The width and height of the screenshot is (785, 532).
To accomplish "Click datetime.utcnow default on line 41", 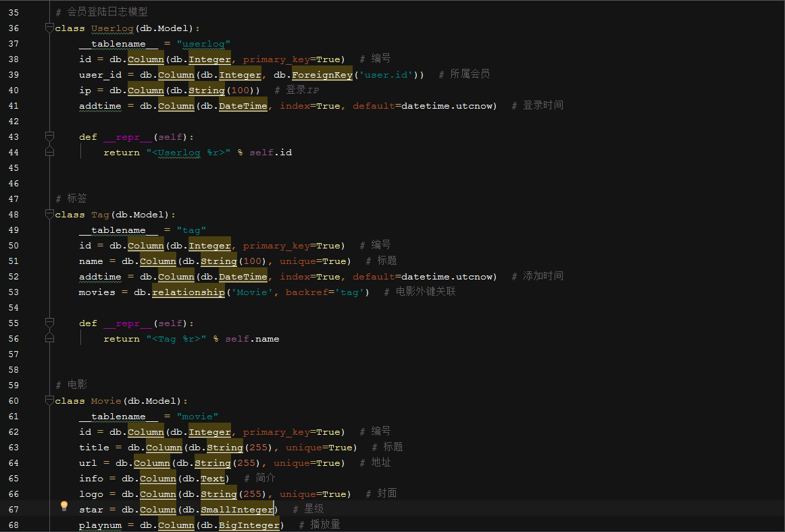I will point(446,106).
